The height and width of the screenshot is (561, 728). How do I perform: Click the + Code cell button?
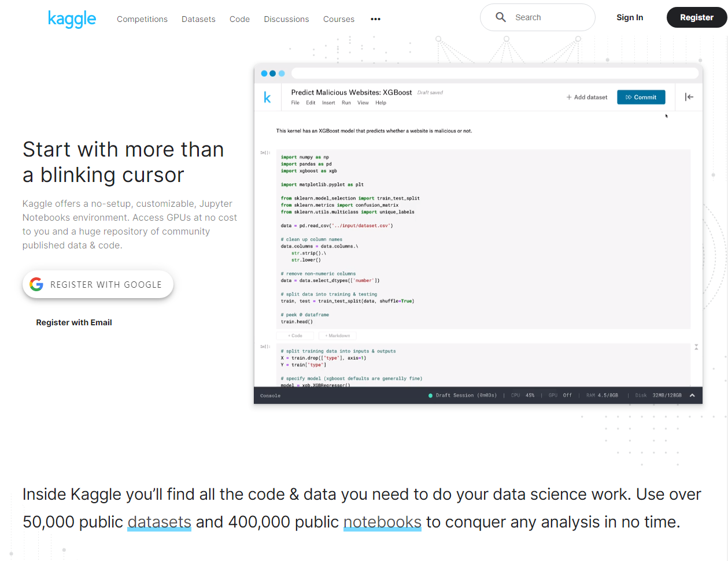click(x=295, y=336)
